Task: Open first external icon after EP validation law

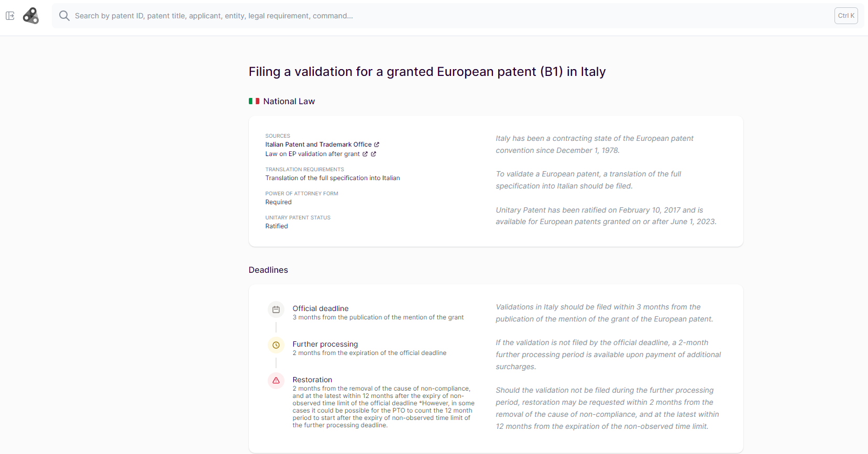Action: coord(365,154)
